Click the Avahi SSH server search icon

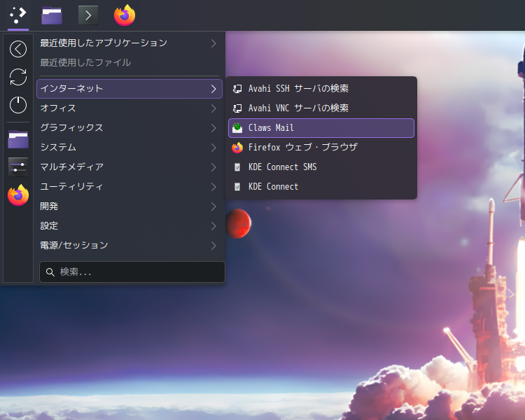click(237, 89)
